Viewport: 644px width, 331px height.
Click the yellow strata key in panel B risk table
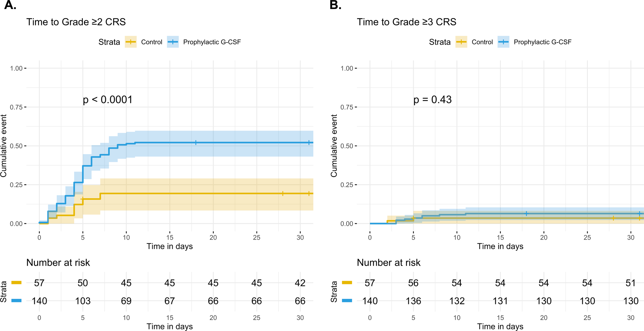tap(347, 283)
